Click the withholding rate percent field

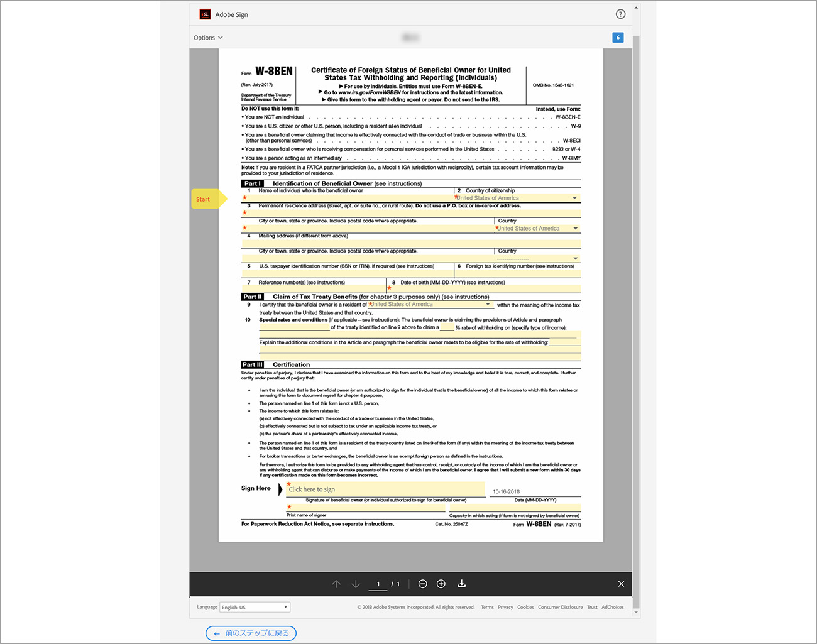447,327
